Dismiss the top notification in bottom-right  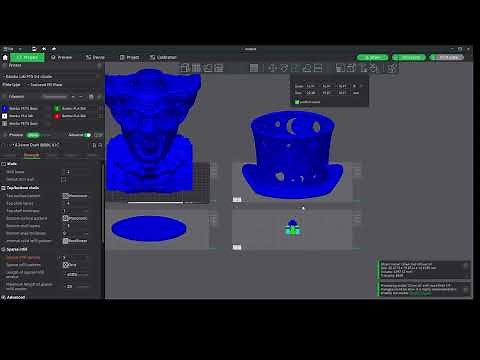[466, 266]
